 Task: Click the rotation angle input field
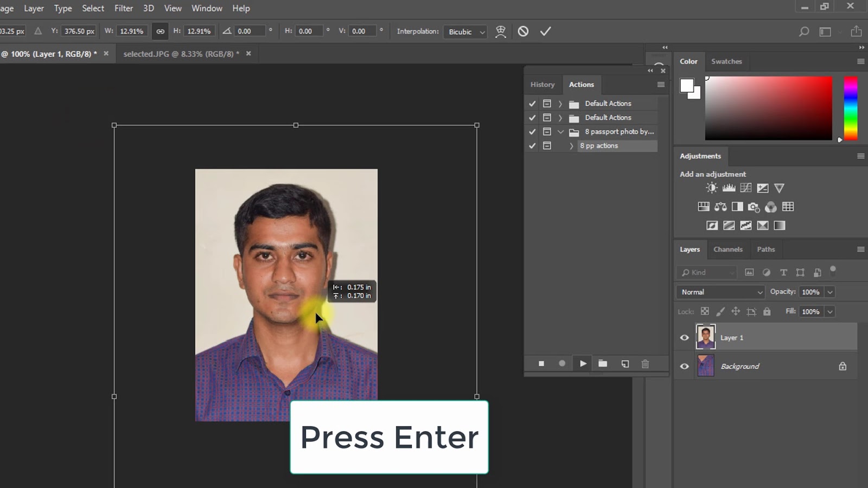click(x=250, y=31)
